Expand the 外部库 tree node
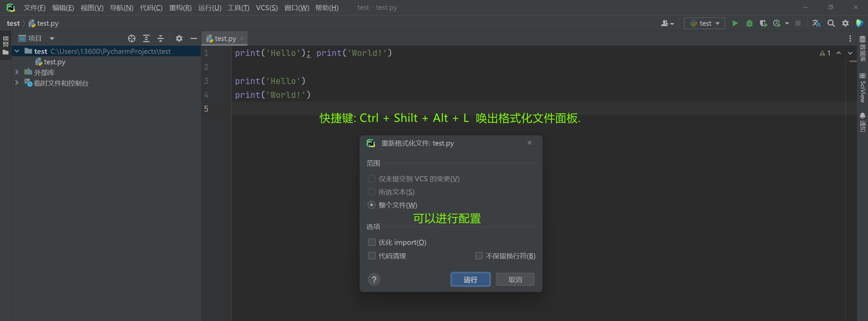Screen dimensions: 868x321 click(x=17, y=72)
